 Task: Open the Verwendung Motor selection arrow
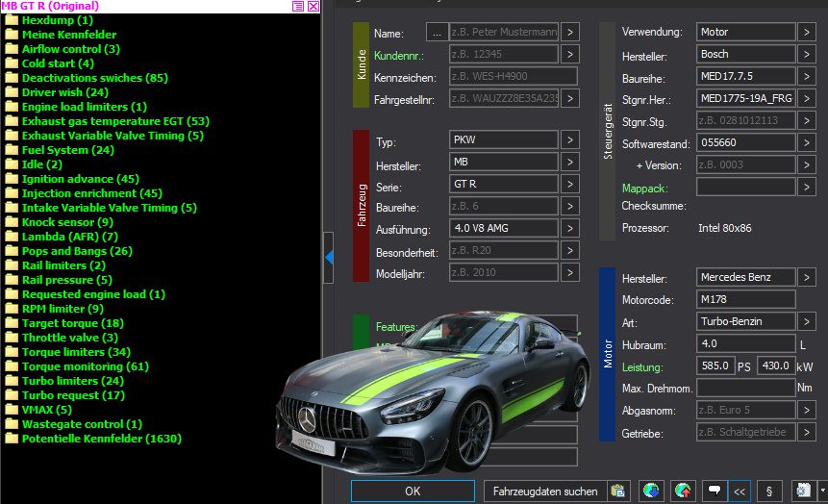[x=806, y=32]
